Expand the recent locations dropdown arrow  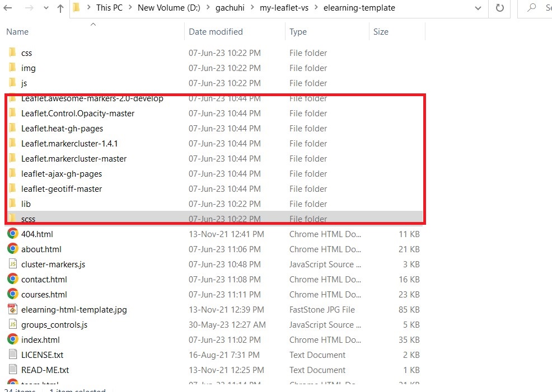(x=45, y=8)
